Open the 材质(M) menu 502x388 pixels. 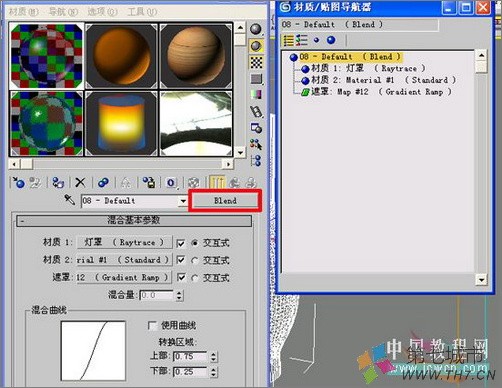[23, 12]
